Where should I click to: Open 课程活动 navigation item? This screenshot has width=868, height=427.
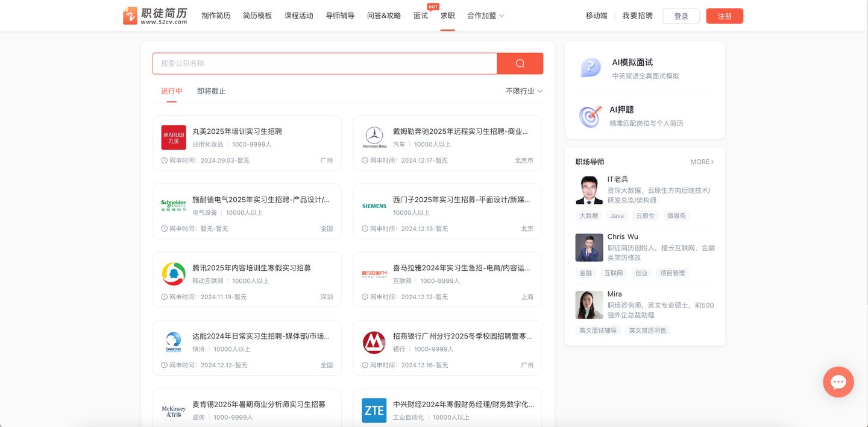(x=299, y=16)
